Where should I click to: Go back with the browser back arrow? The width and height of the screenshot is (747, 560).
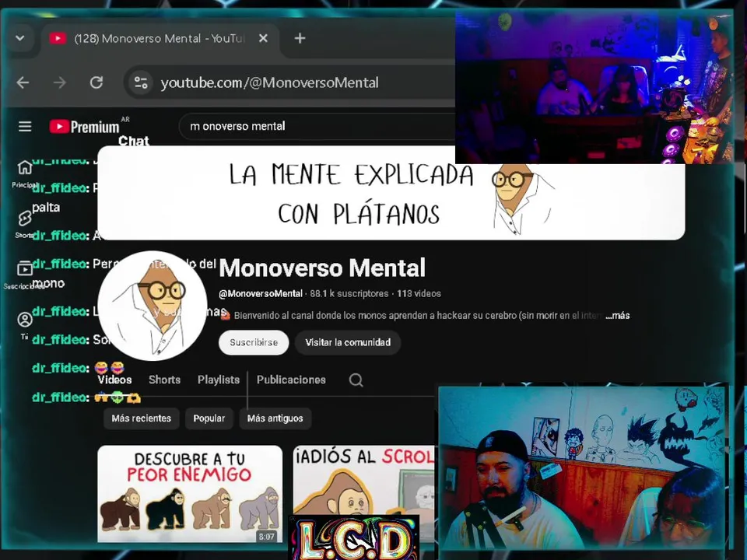(23, 83)
